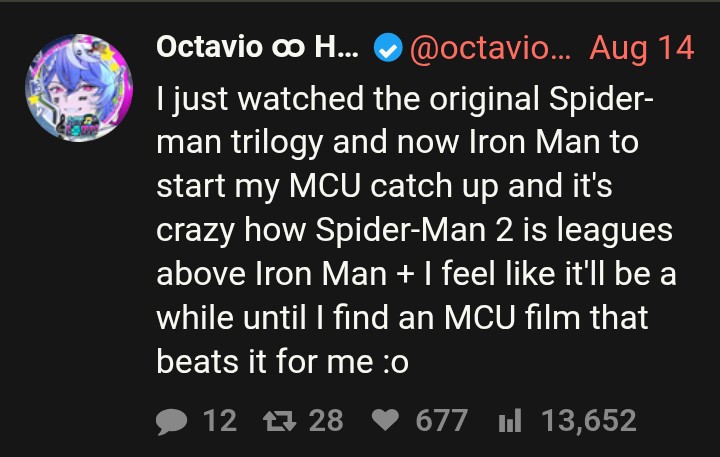
Task: Click the views count 13,652
Action: pyautogui.click(x=589, y=421)
